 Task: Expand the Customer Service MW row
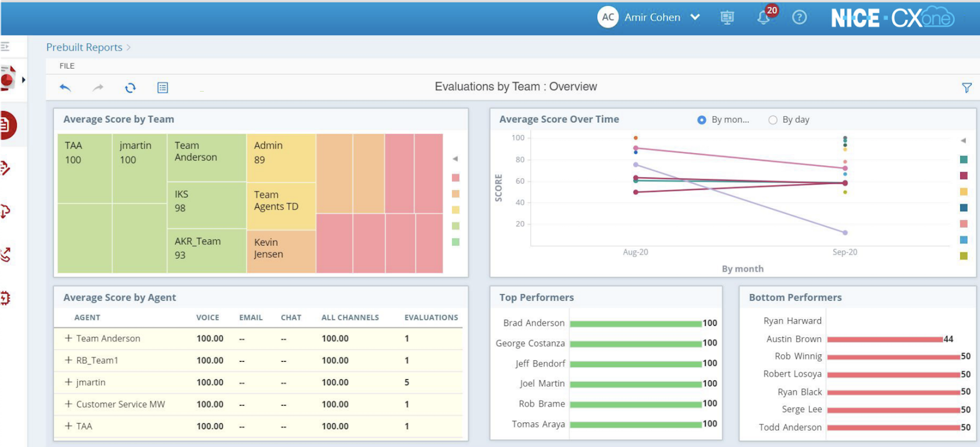69,404
